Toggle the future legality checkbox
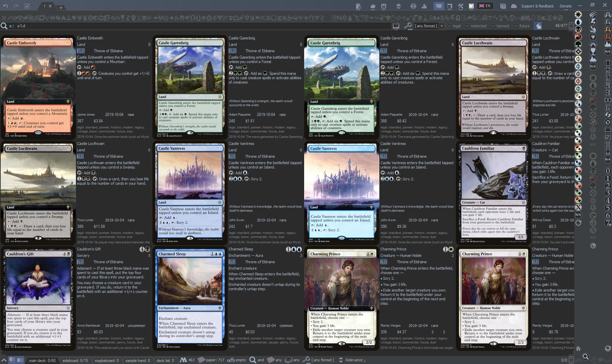This screenshot has width=612, height=364. tap(516, 26)
